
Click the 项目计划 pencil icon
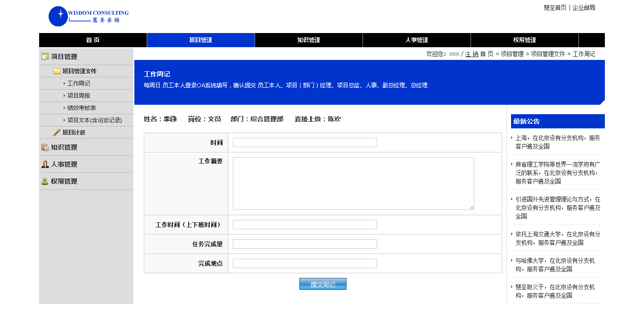pos(57,133)
